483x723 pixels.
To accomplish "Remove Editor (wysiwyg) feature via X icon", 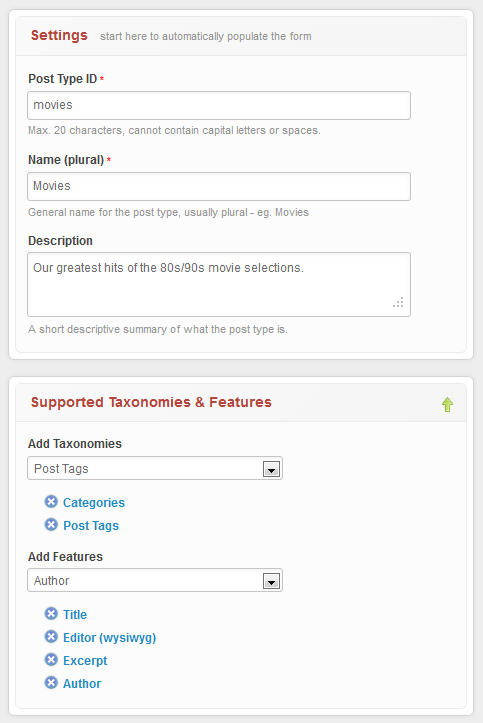I will coord(51,636).
